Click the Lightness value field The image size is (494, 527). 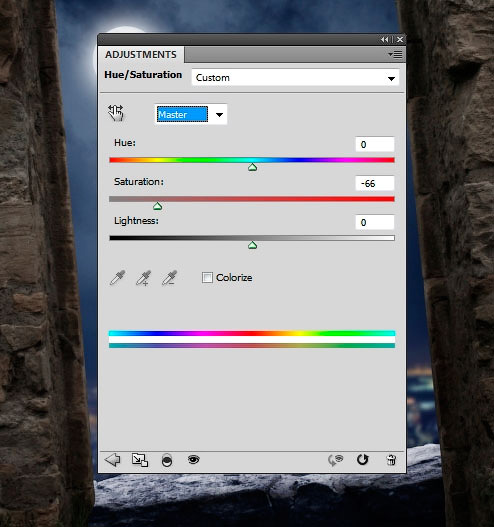(x=375, y=222)
